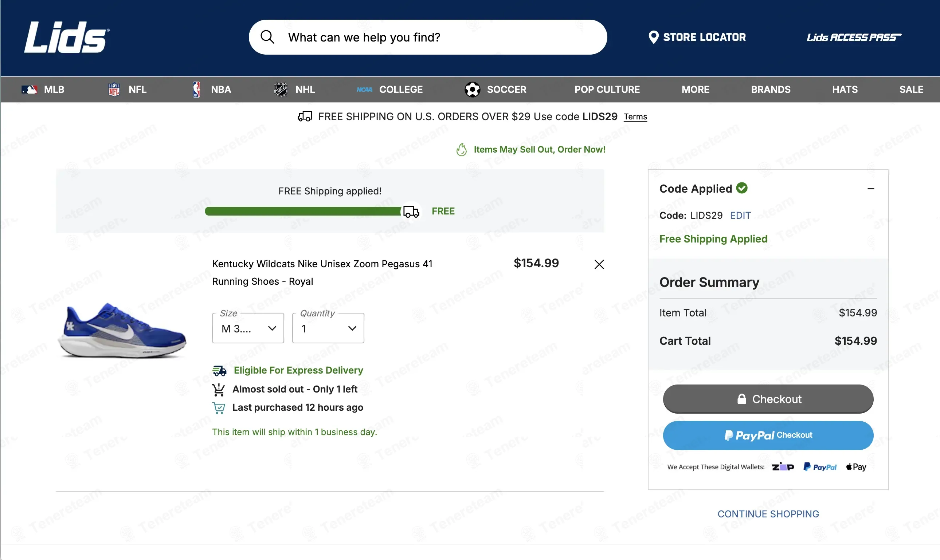The height and width of the screenshot is (560, 940).
Task: Click 'This item will ship within 1 business day'
Action: point(294,432)
